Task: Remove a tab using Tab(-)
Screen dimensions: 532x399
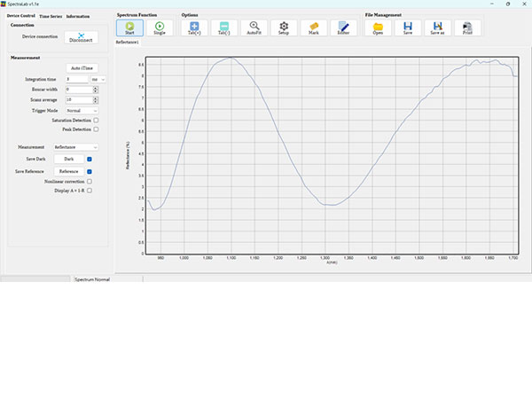Action: tap(224, 27)
